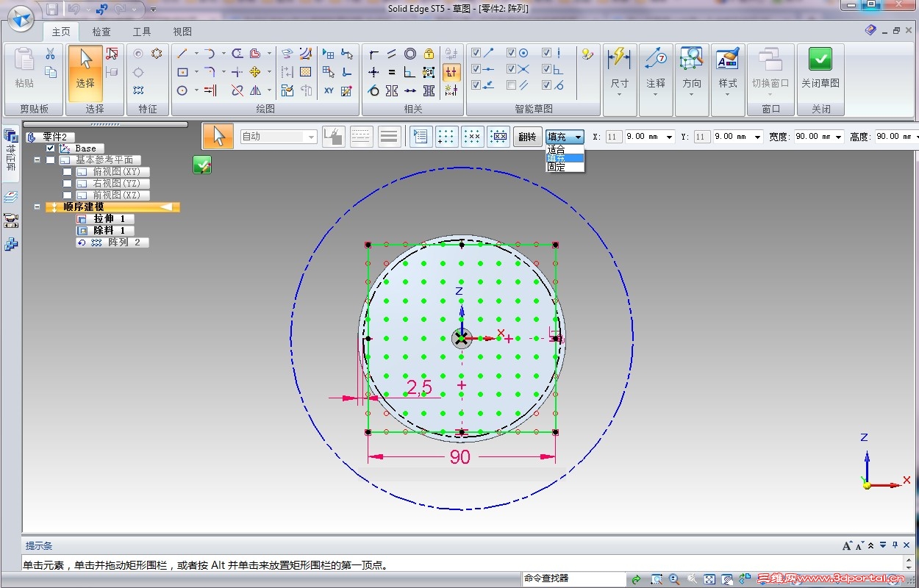Apply the Lock constraint padlock icon
919x588 pixels.
[x=429, y=54]
